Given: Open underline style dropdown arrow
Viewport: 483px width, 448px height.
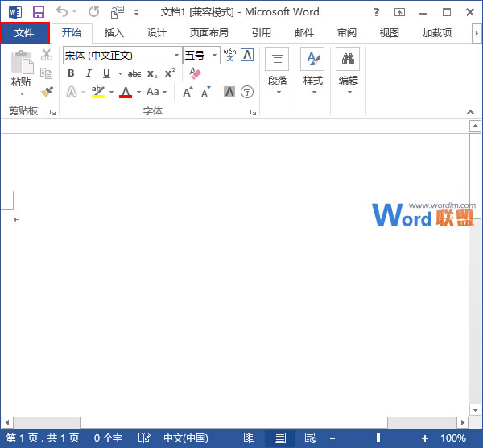Looking at the screenshot, I should point(120,73).
